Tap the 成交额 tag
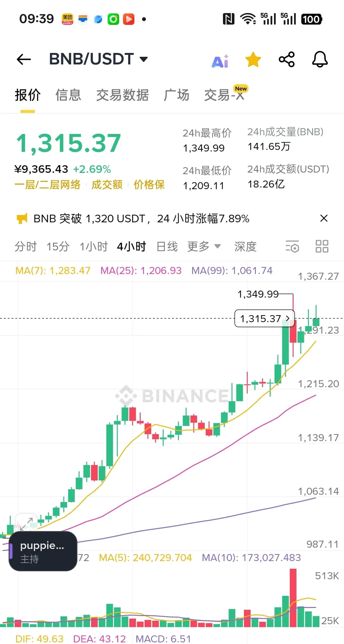 [x=107, y=185]
